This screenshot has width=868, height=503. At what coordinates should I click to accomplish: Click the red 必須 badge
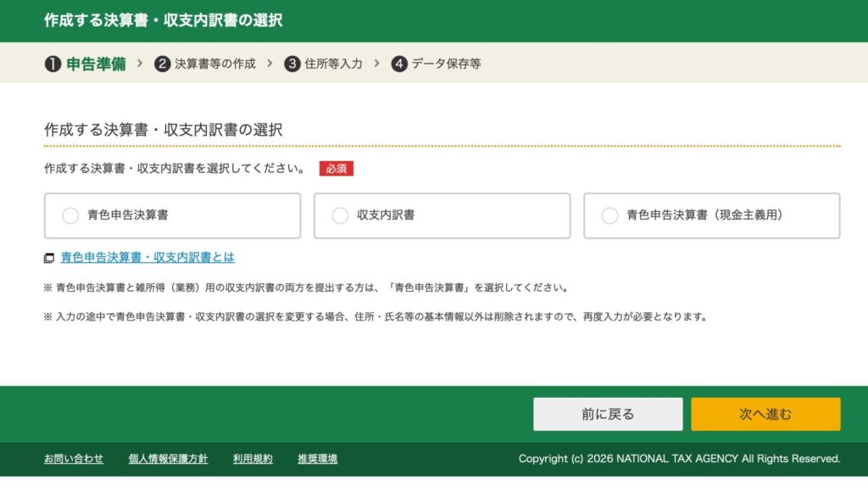click(x=336, y=168)
